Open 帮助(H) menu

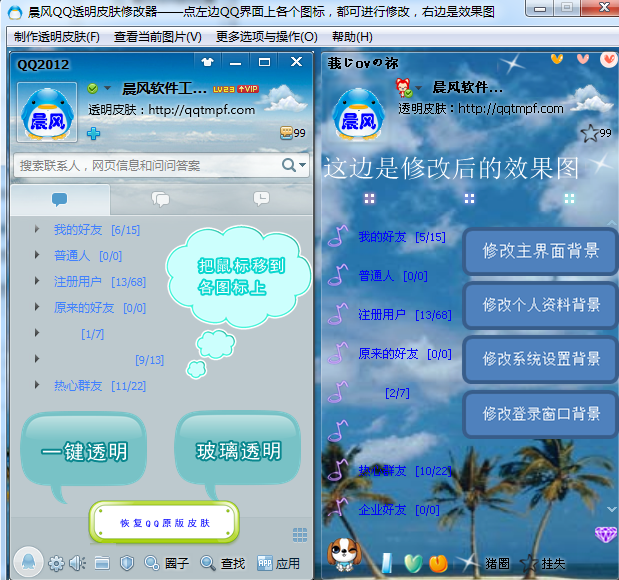tap(352, 37)
